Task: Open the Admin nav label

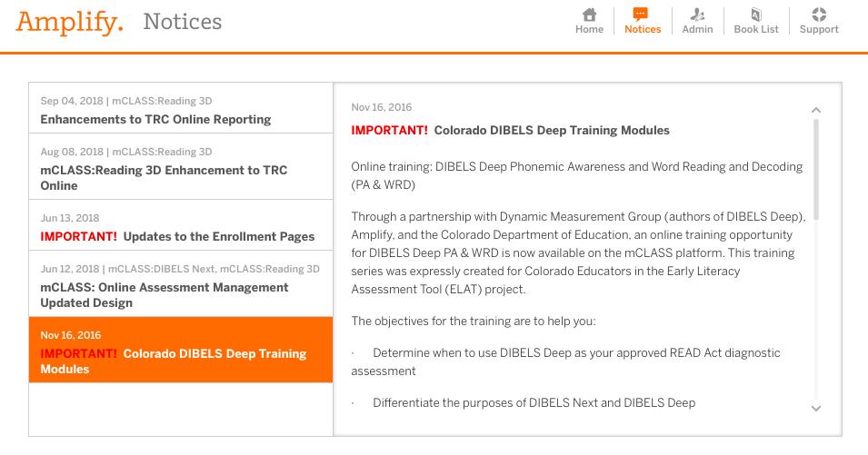Action: pyautogui.click(x=697, y=29)
